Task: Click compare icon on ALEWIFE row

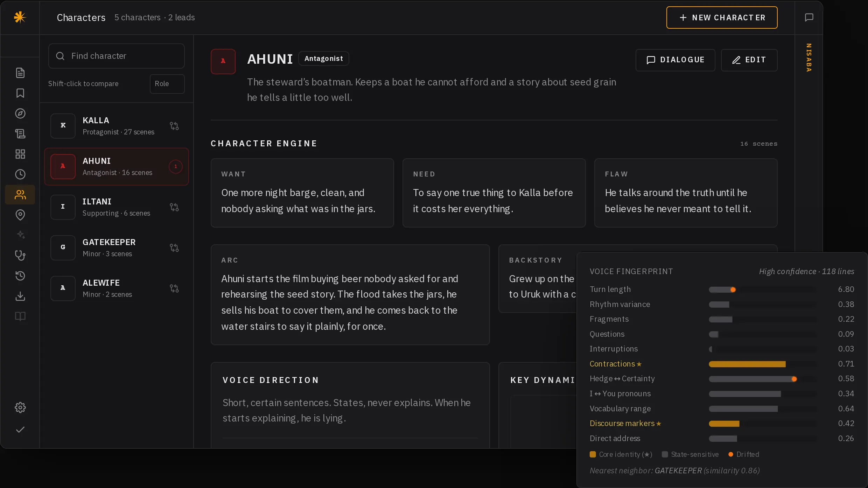Action: (x=174, y=288)
